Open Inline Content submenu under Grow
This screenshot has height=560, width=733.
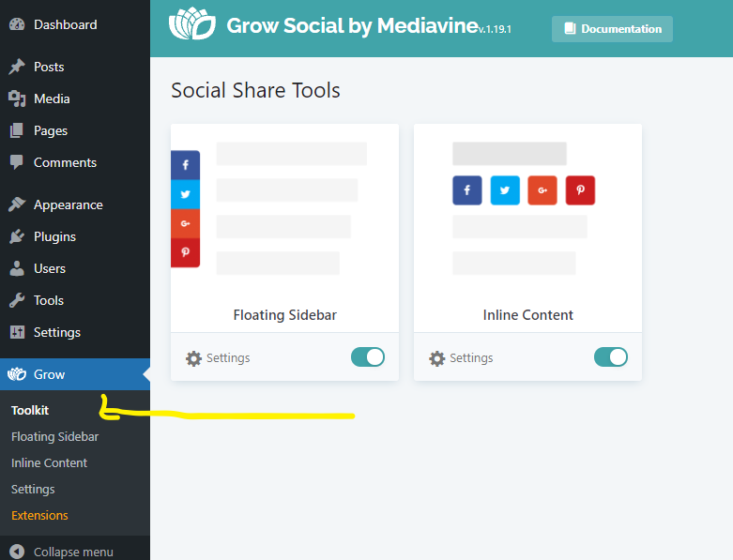(x=49, y=462)
